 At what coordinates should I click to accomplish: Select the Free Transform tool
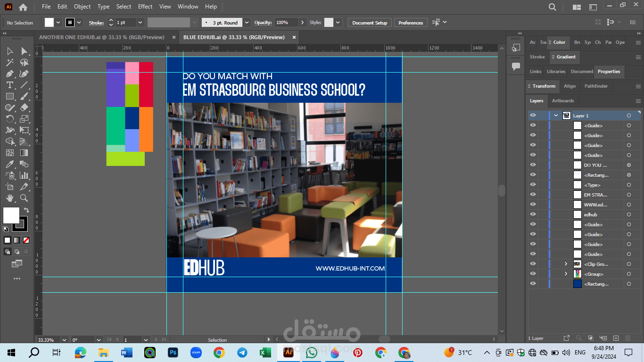coord(24,130)
